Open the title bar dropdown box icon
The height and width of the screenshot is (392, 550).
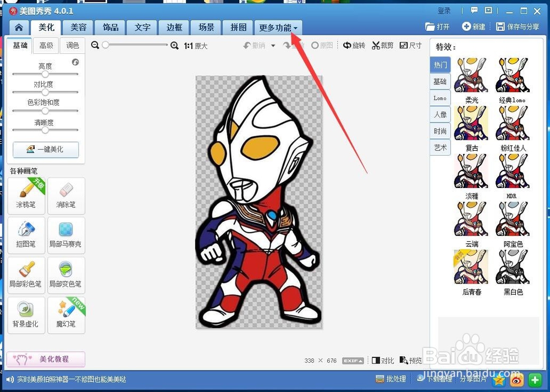[x=488, y=10]
